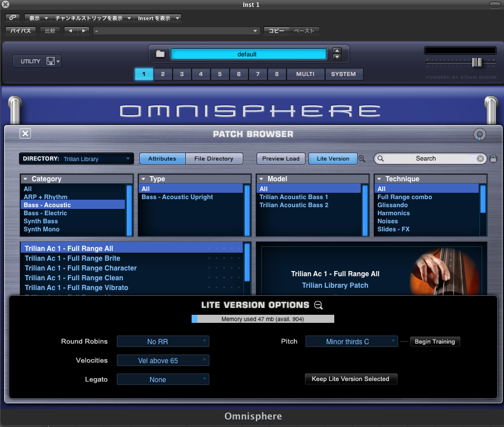Switch to Attributes view

point(162,158)
